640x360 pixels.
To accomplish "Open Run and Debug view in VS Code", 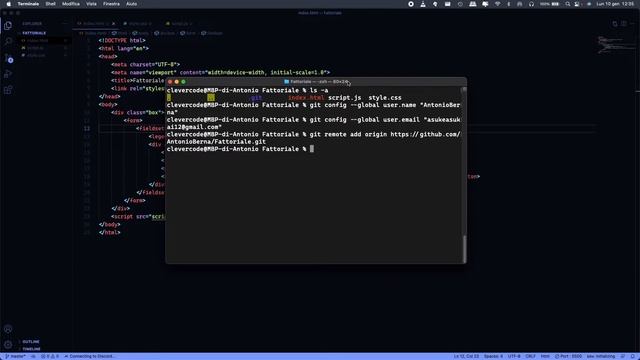I will [x=8, y=74].
